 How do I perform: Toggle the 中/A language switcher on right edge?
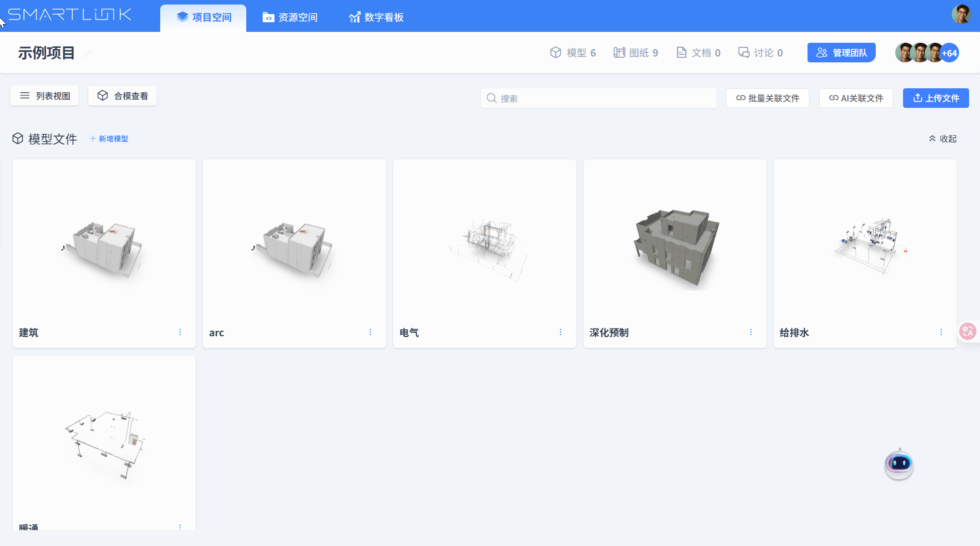[967, 332]
